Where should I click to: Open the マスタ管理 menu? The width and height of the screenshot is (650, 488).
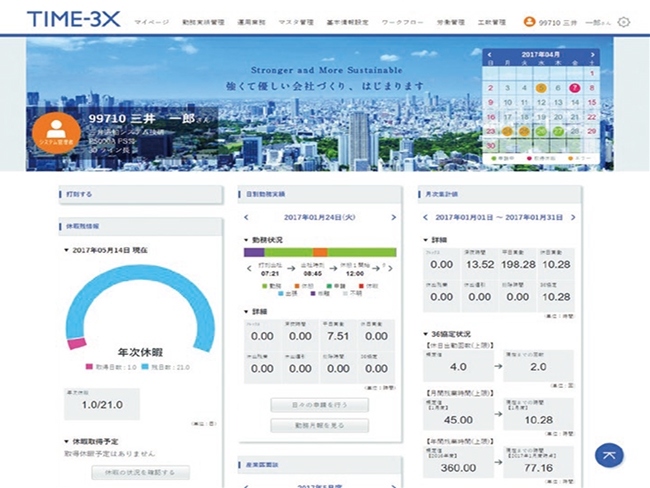pos(294,22)
